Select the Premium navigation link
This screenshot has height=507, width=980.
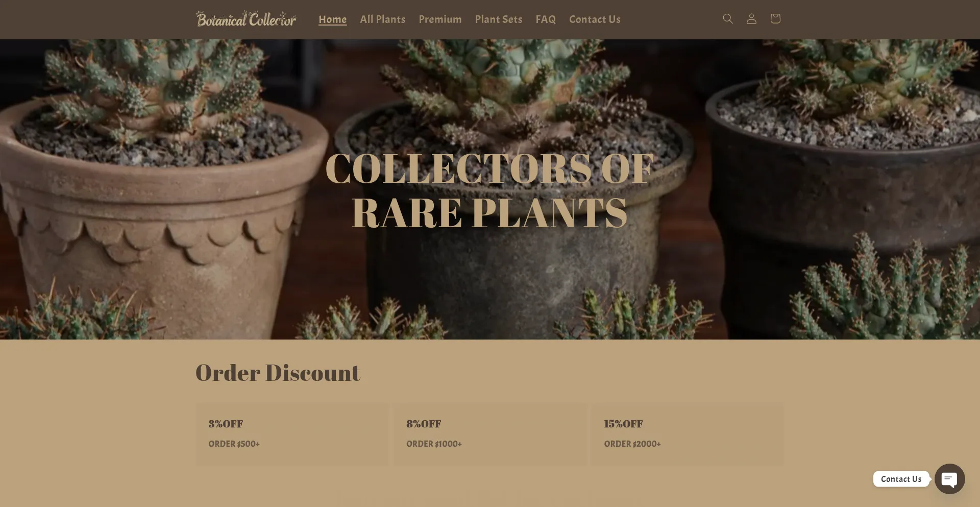440,19
